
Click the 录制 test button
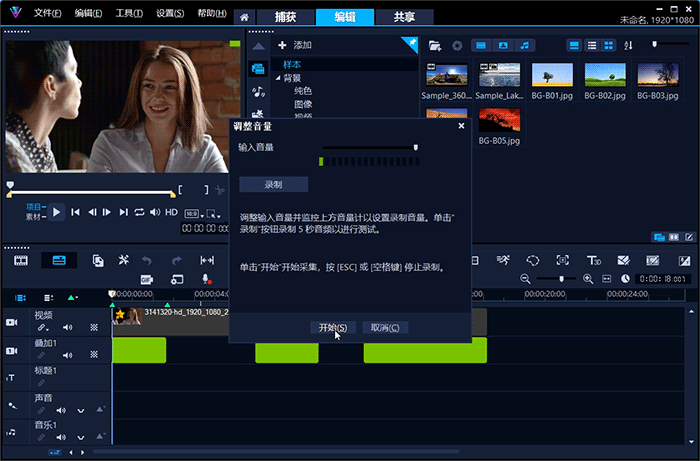(273, 184)
